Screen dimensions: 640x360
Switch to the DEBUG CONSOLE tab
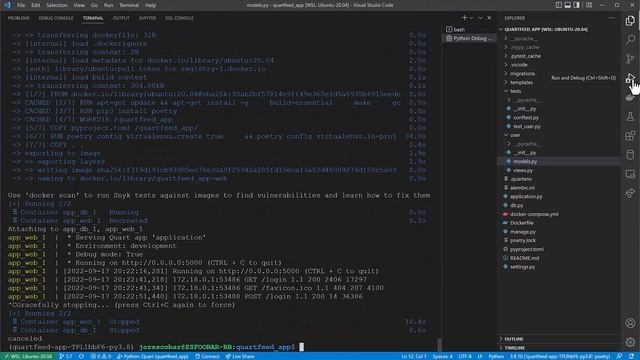(56, 18)
